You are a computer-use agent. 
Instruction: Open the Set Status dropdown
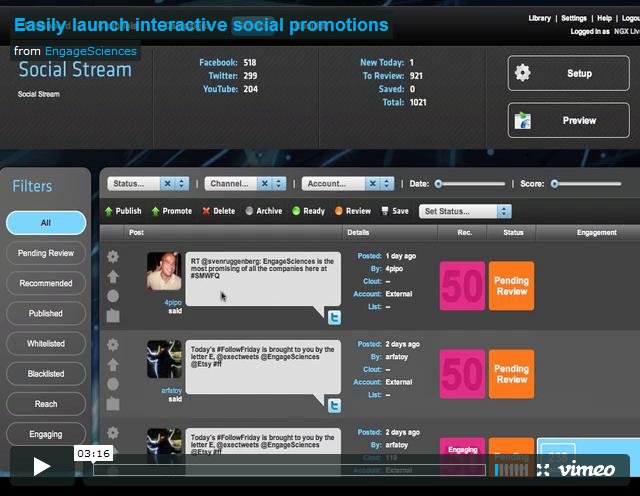[465, 211]
